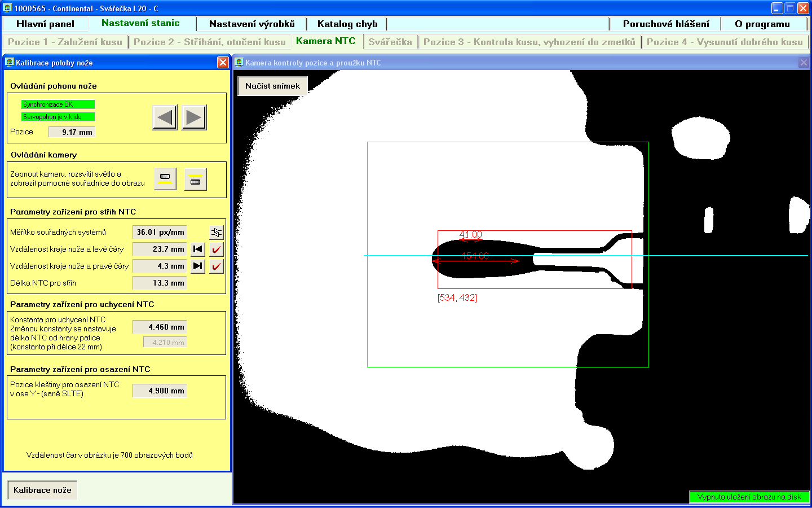Turn on camera with light-below icon
The image size is (812, 508).
(x=165, y=179)
